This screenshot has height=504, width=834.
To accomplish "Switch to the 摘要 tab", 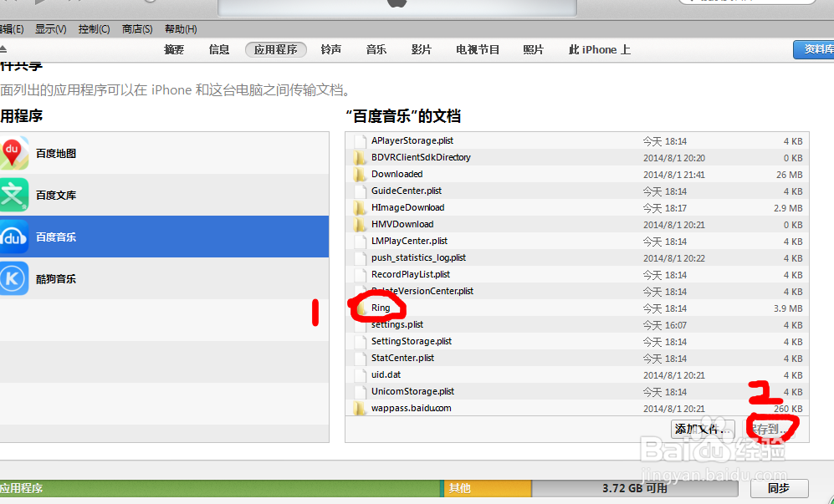I will pyautogui.click(x=174, y=49).
